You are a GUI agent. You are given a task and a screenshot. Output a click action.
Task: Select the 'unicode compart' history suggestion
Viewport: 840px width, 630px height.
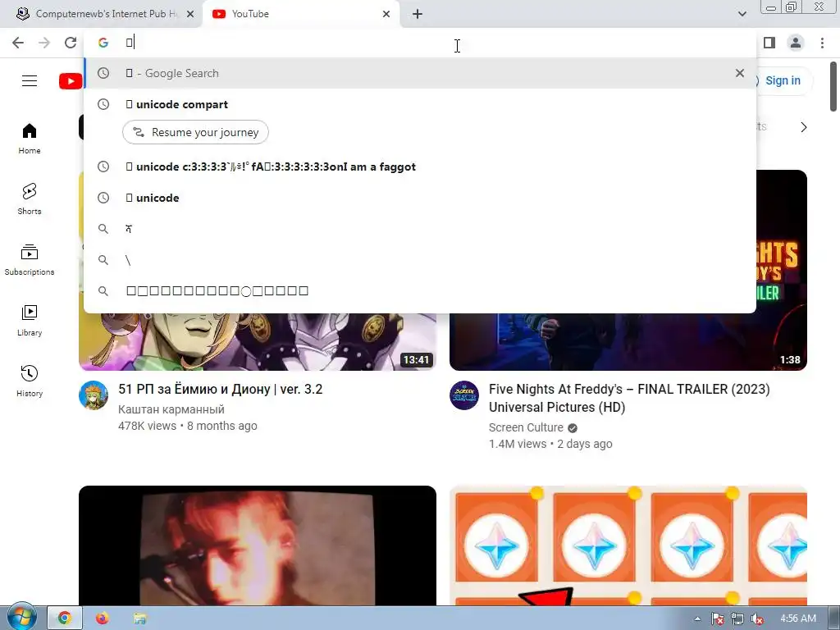420,104
